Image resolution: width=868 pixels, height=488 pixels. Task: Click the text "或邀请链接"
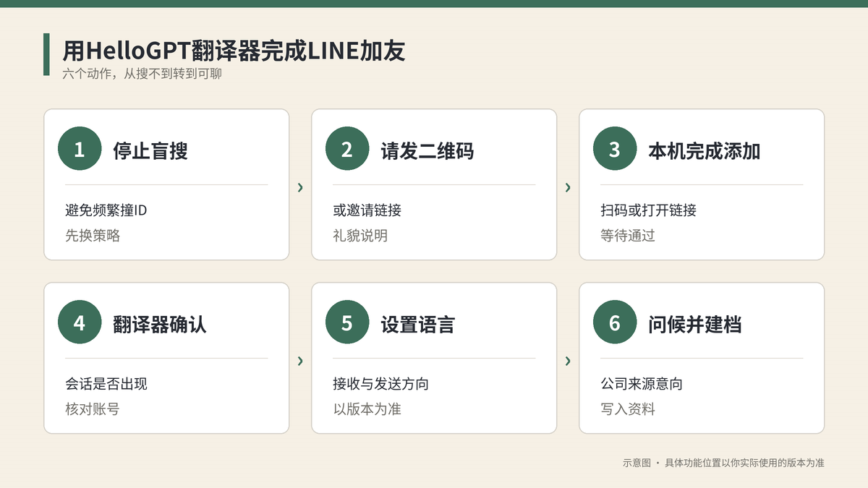(367, 210)
